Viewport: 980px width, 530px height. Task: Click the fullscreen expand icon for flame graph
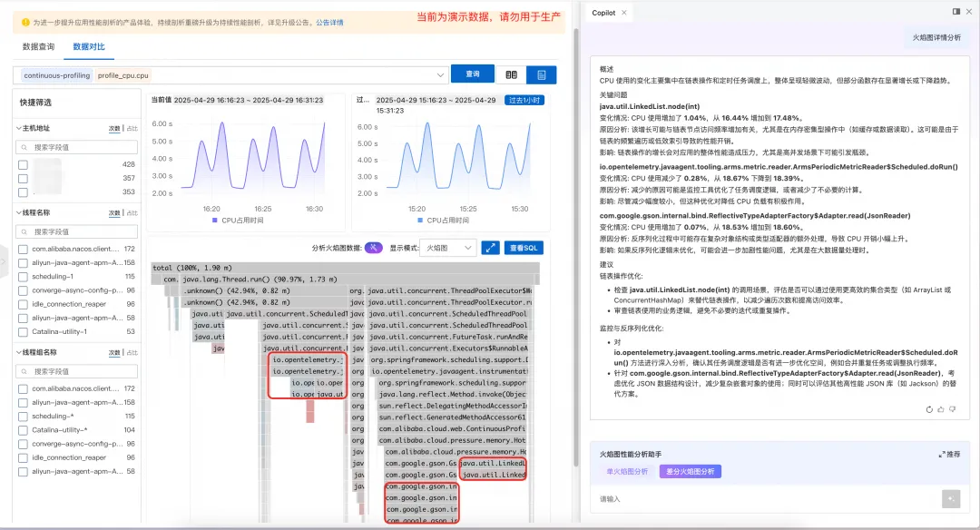click(x=491, y=248)
